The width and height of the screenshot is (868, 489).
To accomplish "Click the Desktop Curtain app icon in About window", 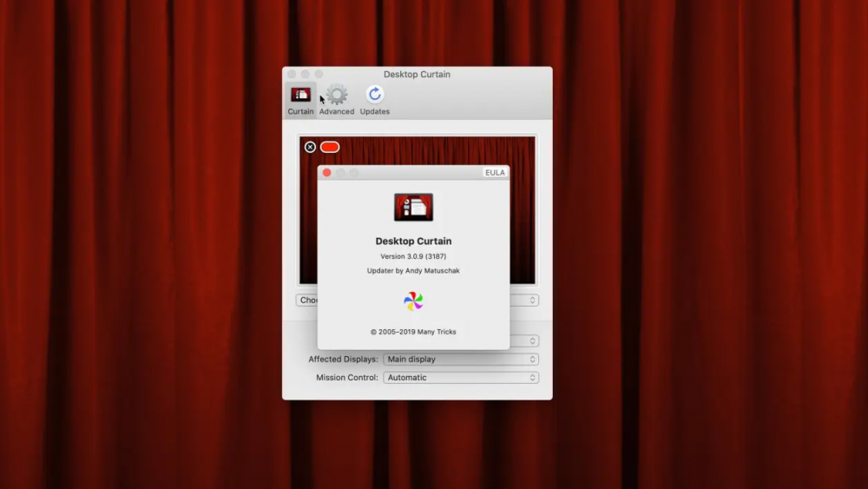I will (x=413, y=207).
